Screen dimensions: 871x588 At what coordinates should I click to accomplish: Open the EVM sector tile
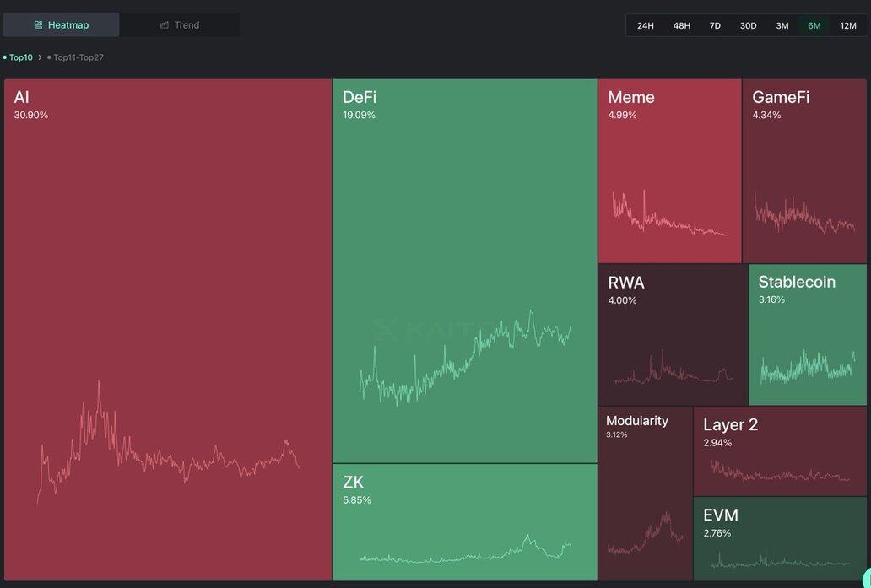780,538
